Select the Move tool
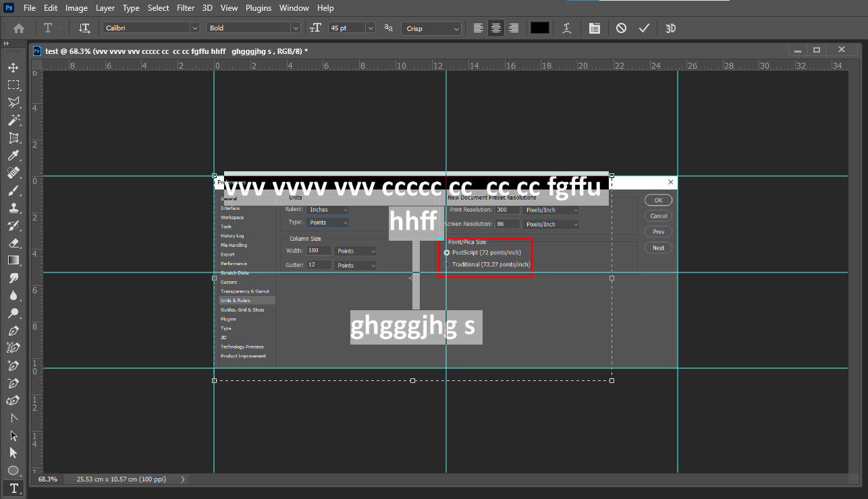This screenshot has height=499, width=868. point(13,67)
